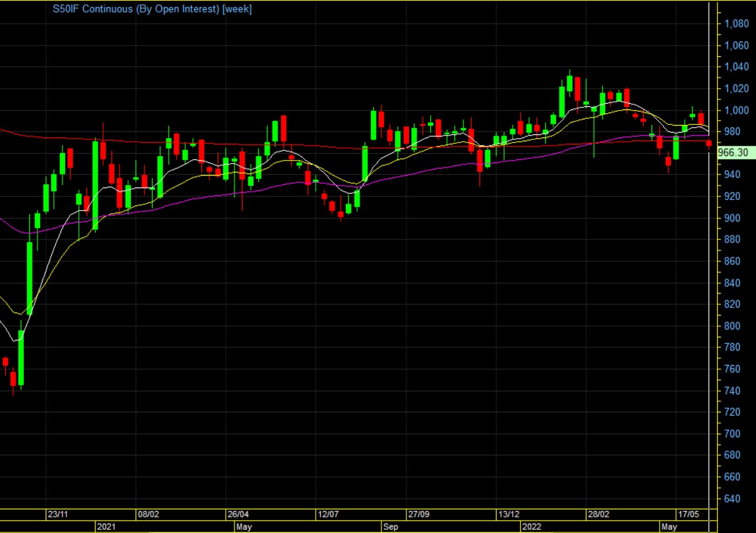Click the 17/05 date axis label
The image size is (756, 533).
688,515
